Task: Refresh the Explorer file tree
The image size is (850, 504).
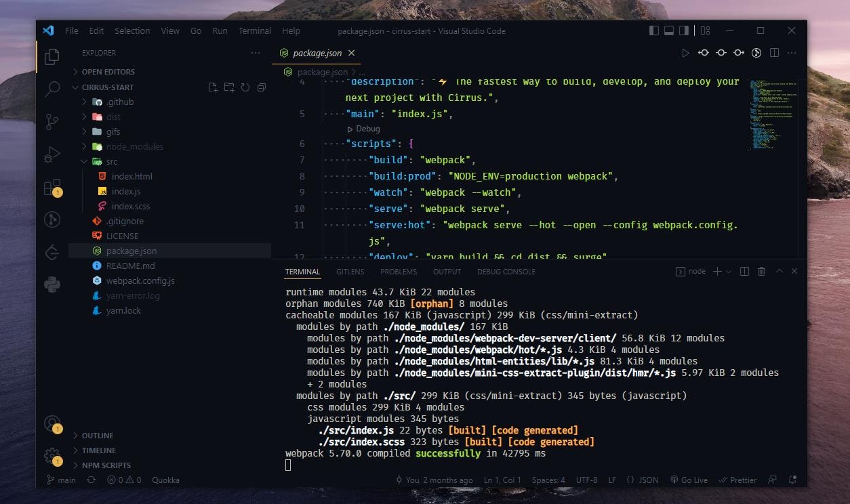Action: point(245,87)
